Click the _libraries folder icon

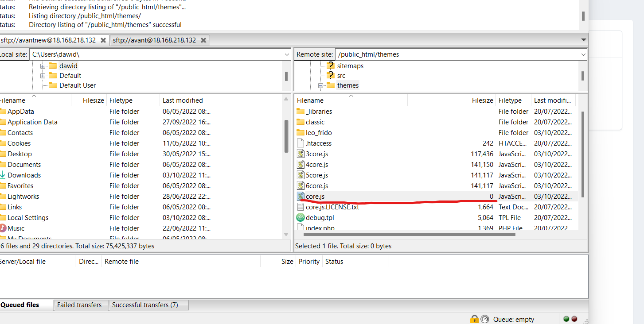coord(301,111)
